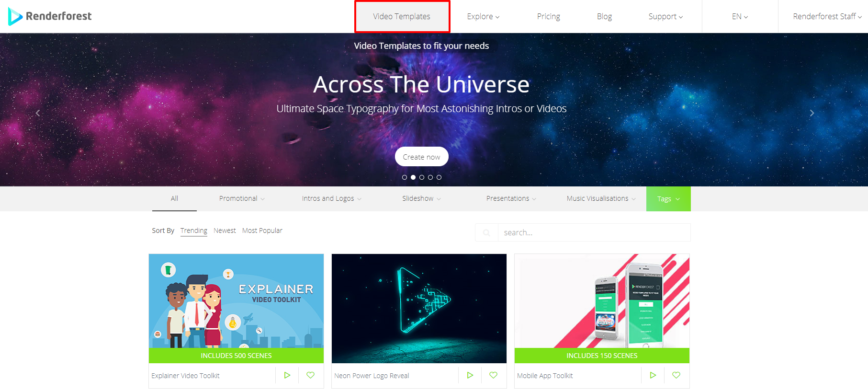Go to previous banner slide arrow
This screenshot has height=392, width=868.
pos(38,113)
